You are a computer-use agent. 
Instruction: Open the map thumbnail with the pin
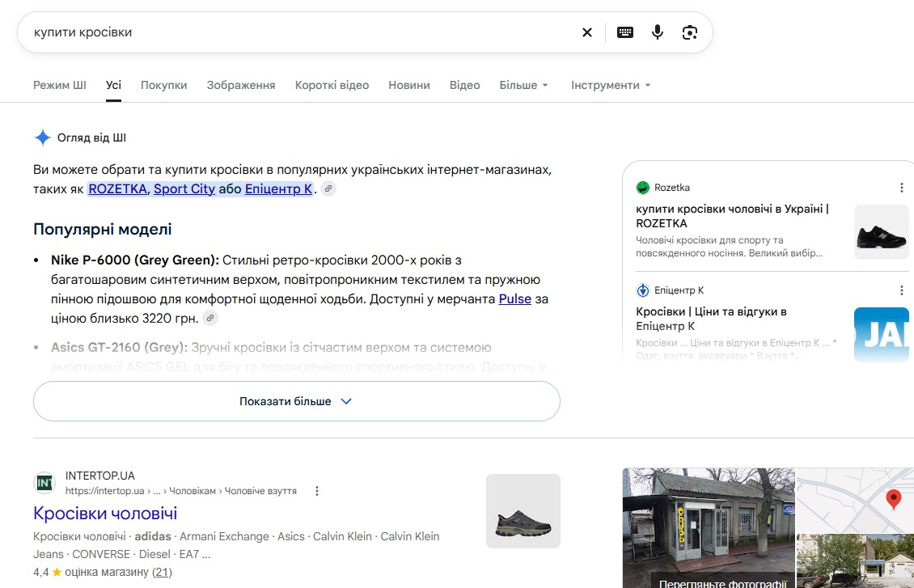(855, 500)
